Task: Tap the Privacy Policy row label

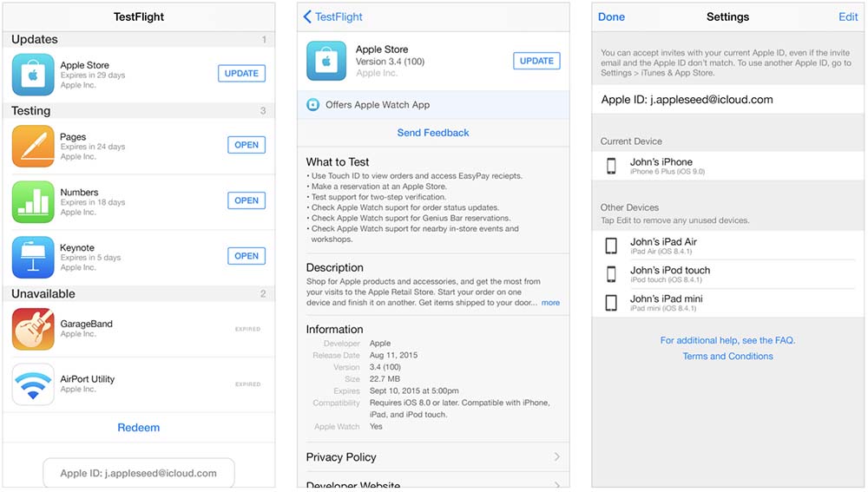Action: tap(341, 457)
